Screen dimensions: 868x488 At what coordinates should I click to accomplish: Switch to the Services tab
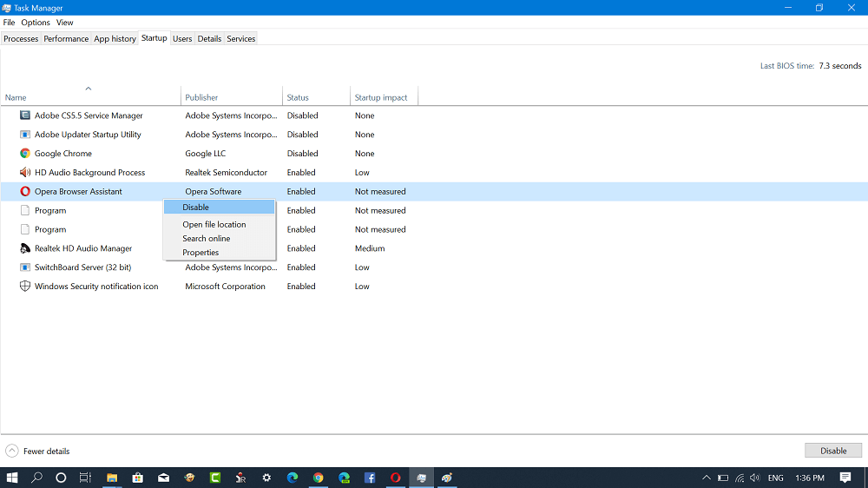click(x=240, y=38)
